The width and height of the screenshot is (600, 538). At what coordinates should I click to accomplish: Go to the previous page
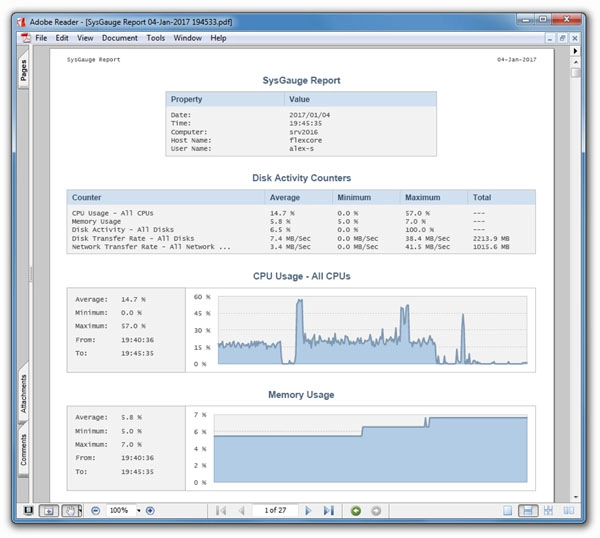click(241, 510)
